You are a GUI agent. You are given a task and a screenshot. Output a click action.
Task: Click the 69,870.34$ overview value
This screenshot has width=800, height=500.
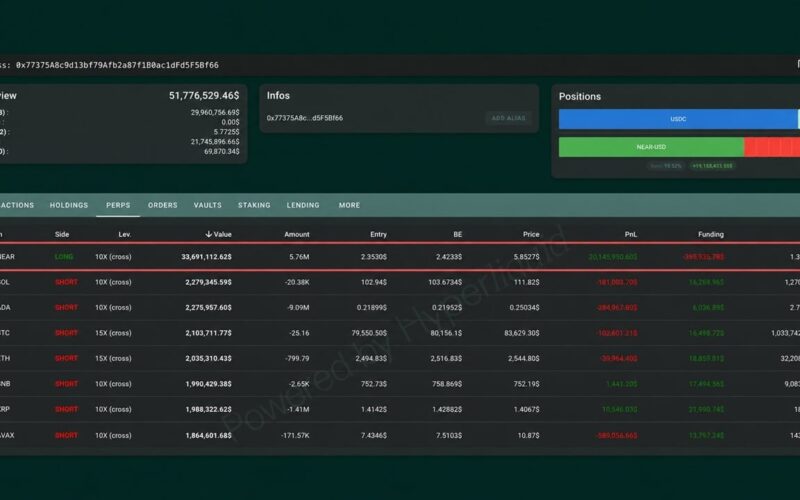(221, 151)
